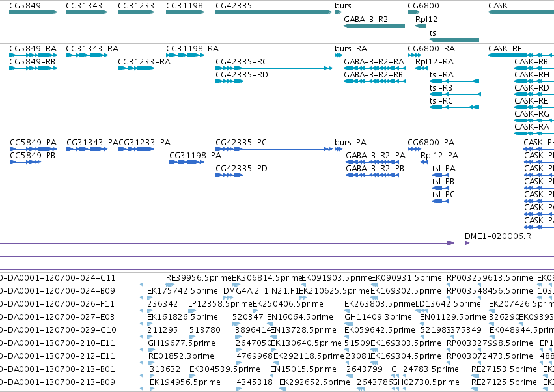Open the Rpl12 gene label
Screen dimensions: 554x392
[426, 19]
